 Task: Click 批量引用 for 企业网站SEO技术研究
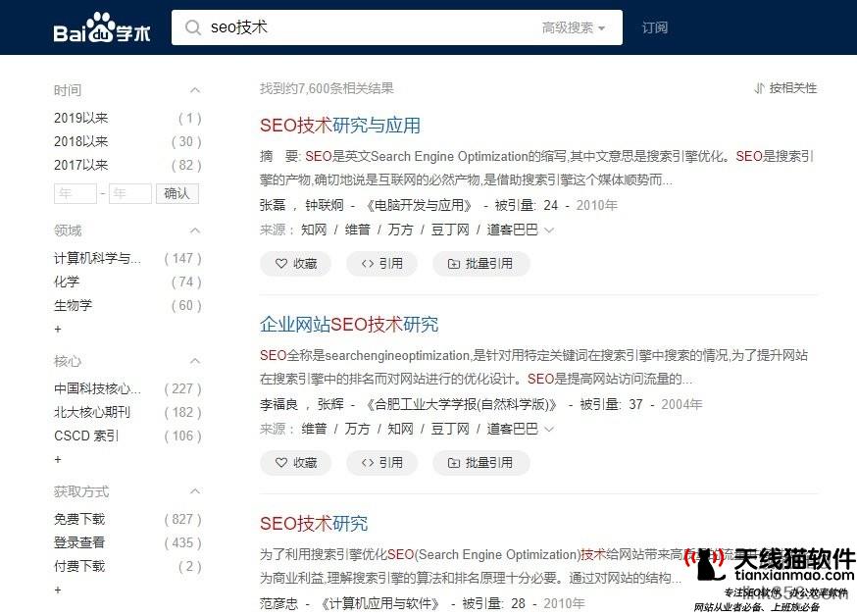tap(481, 463)
